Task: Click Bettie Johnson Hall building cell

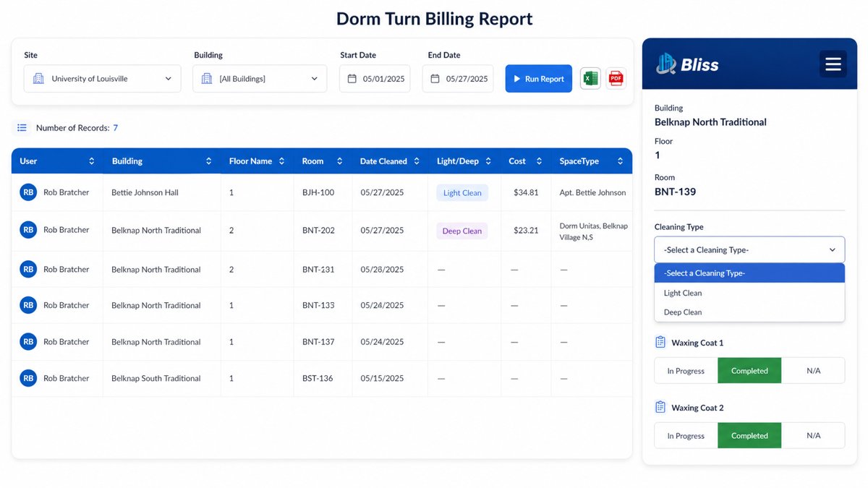Action: click(145, 193)
